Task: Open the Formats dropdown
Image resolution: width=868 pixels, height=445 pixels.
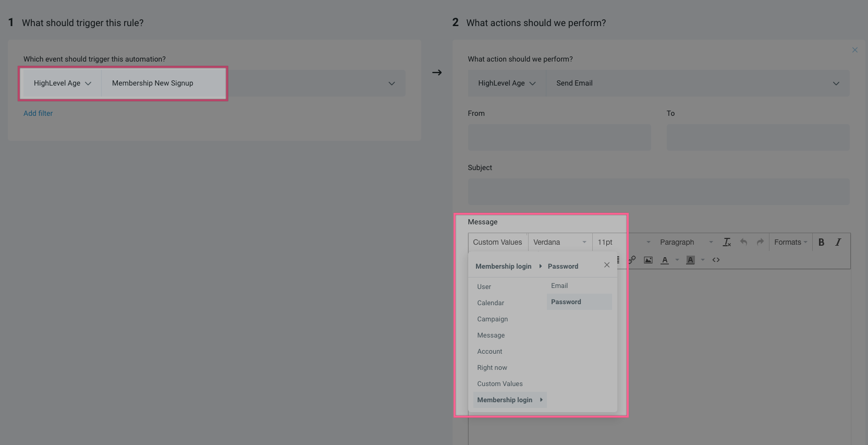Action: (x=790, y=242)
